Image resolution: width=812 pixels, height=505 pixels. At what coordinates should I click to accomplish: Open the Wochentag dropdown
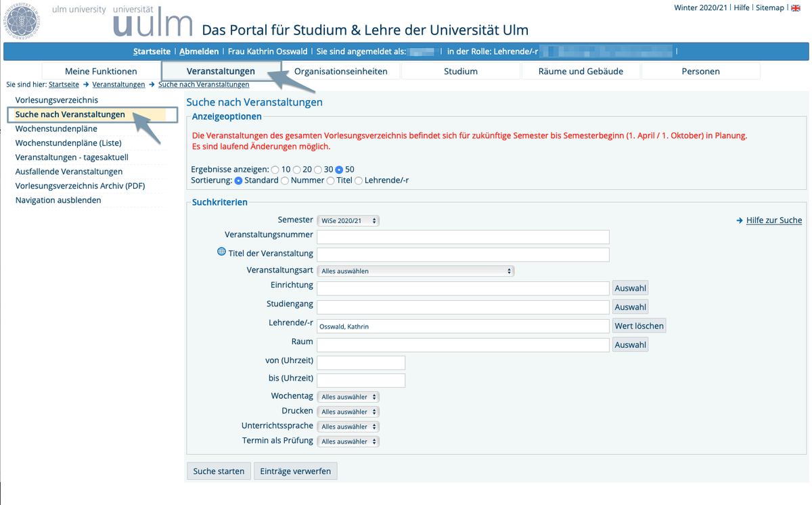click(348, 397)
